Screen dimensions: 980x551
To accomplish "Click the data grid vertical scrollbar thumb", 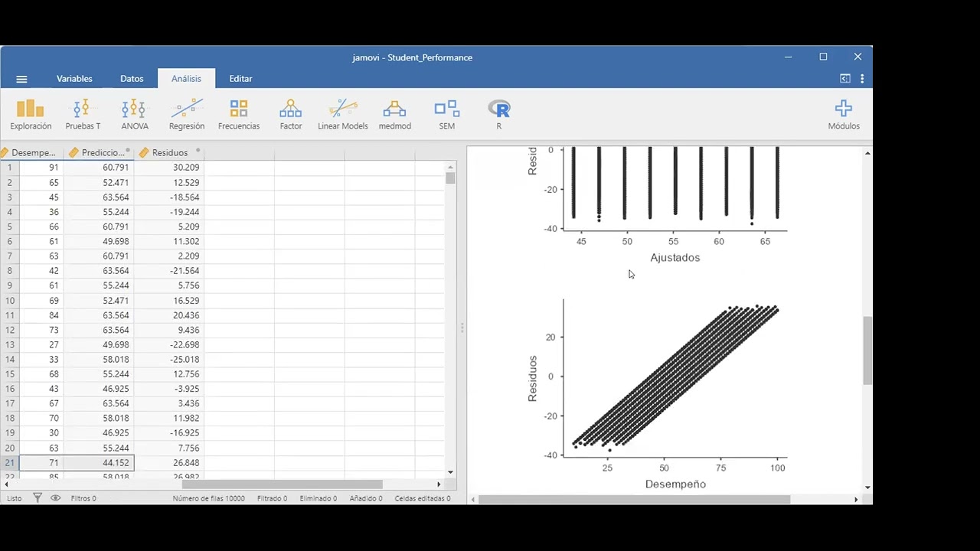I will [x=450, y=178].
